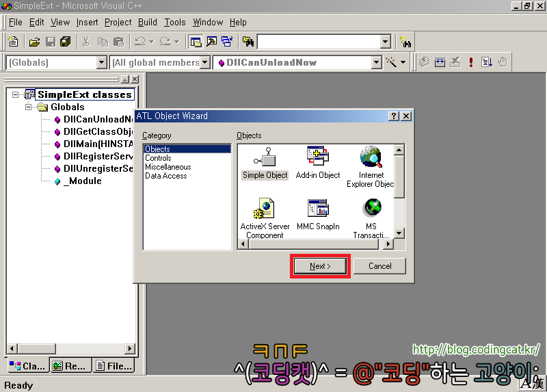The image size is (547, 392).
Task: Select the ActiveX Server Component icon
Action: click(x=265, y=218)
